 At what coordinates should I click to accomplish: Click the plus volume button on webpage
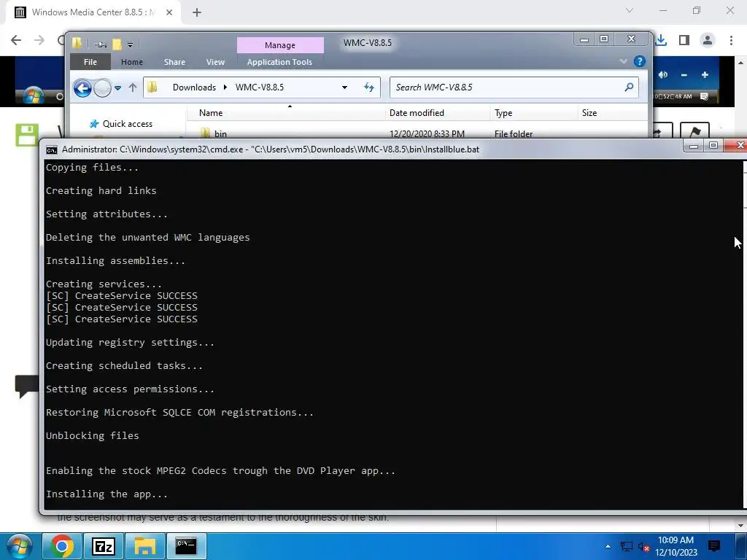(x=705, y=75)
